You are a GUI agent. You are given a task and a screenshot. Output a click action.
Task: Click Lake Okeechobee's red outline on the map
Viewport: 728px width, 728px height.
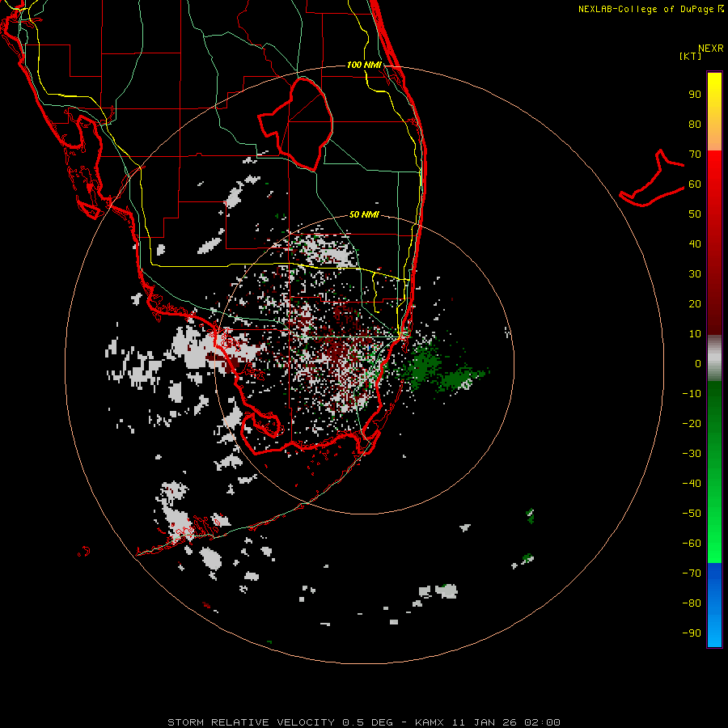[296, 123]
